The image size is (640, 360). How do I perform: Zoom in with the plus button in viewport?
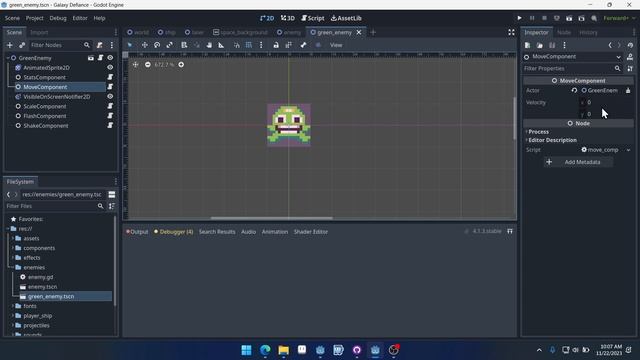point(181,64)
